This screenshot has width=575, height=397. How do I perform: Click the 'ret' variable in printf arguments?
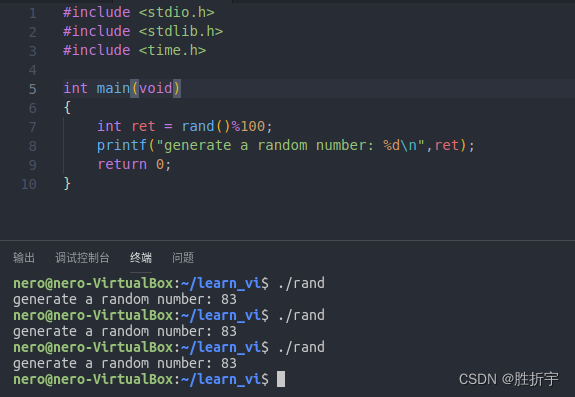pyautogui.click(x=447, y=146)
